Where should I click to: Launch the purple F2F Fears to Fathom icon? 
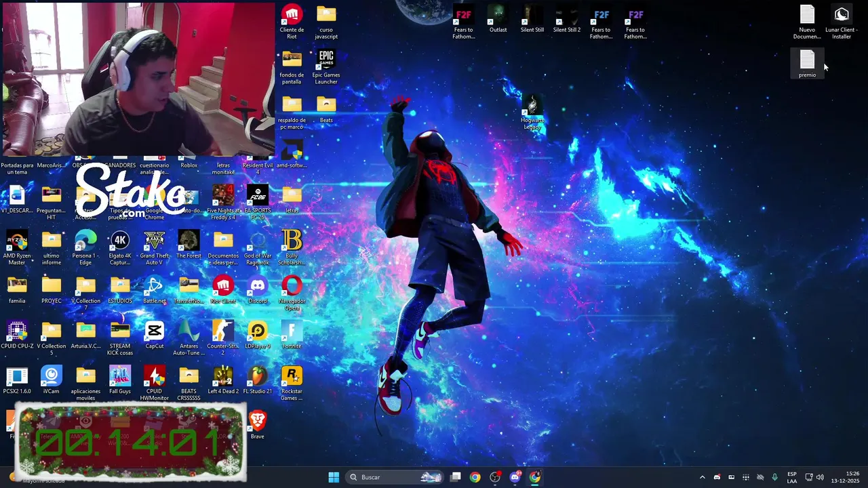click(x=635, y=22)
